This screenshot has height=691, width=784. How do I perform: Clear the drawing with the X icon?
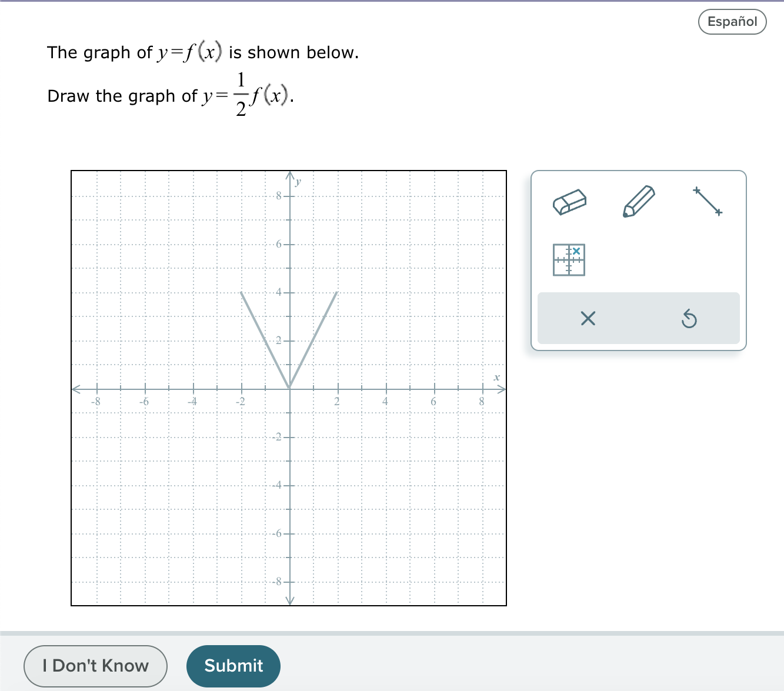coord(588,319)
